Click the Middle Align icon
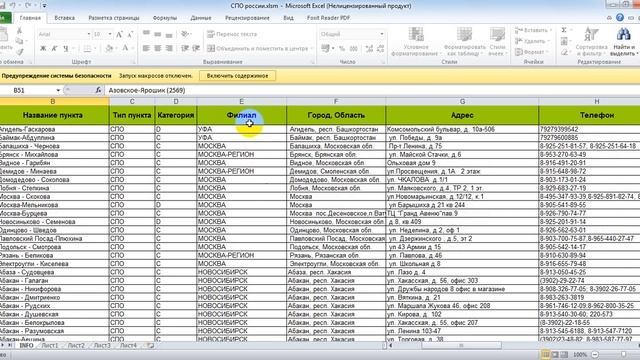 158,34
